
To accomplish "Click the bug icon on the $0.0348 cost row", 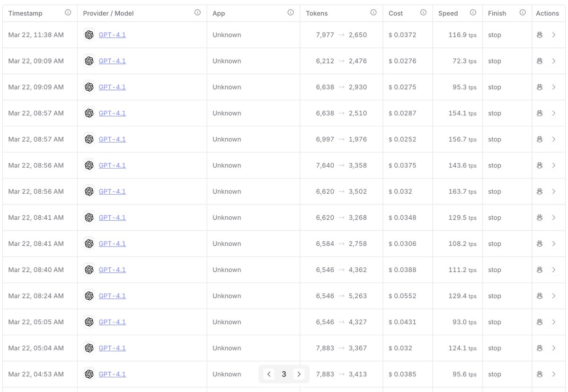I will [539, 217].
